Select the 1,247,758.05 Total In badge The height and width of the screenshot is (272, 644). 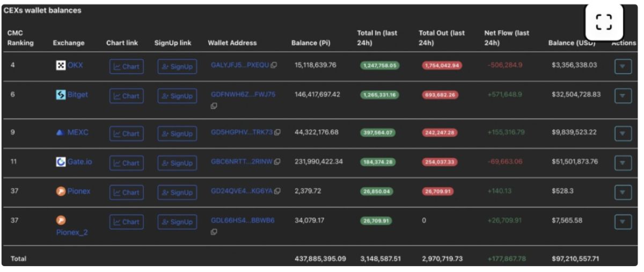379,66
